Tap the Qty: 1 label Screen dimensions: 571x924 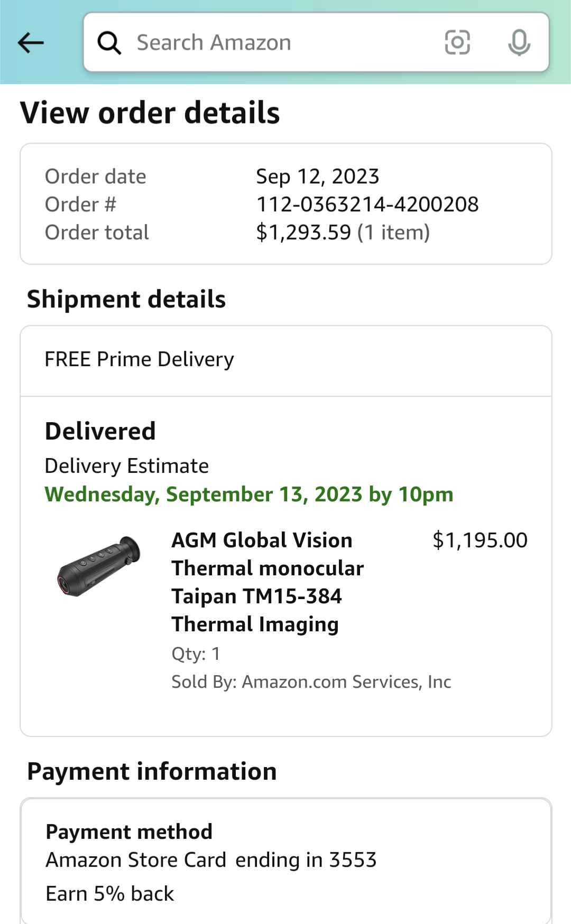(196, 654)
